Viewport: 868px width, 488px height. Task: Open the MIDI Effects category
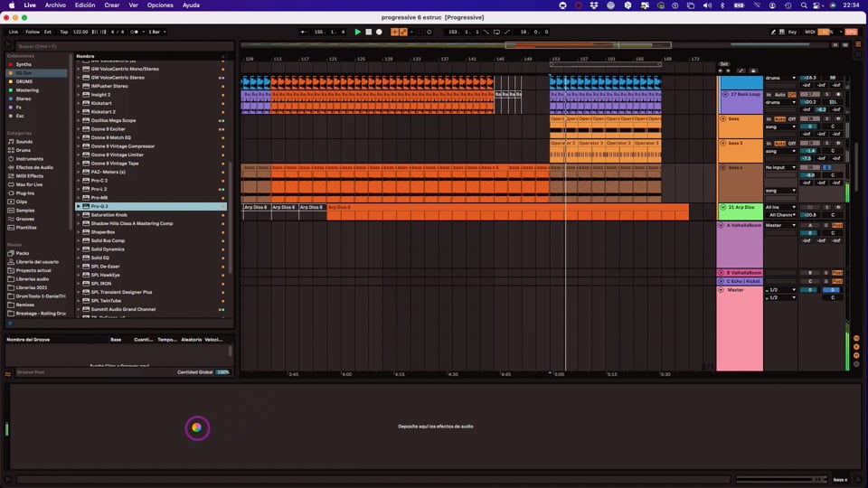(x=29, y=176)
